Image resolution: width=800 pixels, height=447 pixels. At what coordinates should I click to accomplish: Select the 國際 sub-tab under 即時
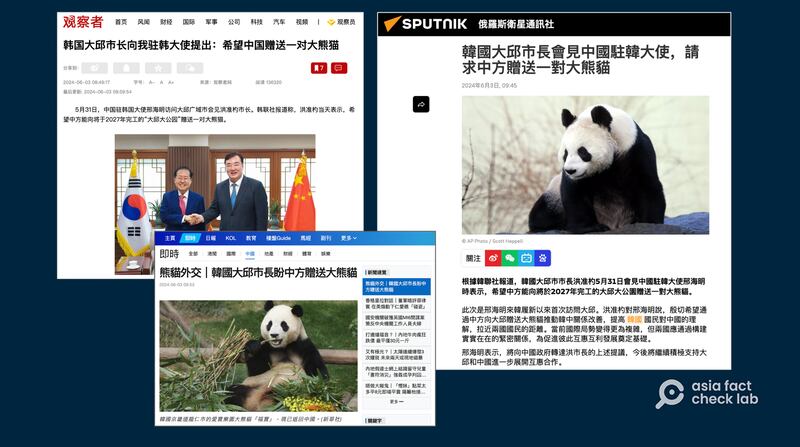point(231,254)
